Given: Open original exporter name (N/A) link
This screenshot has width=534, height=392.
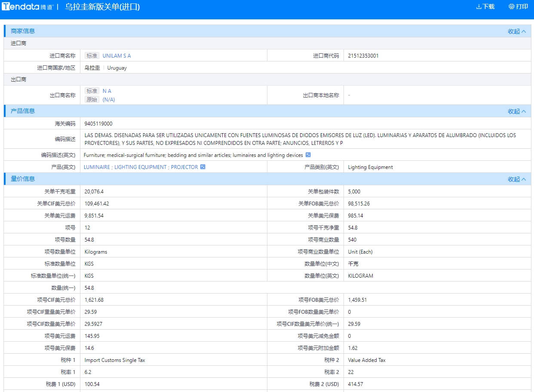Looking at the screenshot, I should pos(109,100).
